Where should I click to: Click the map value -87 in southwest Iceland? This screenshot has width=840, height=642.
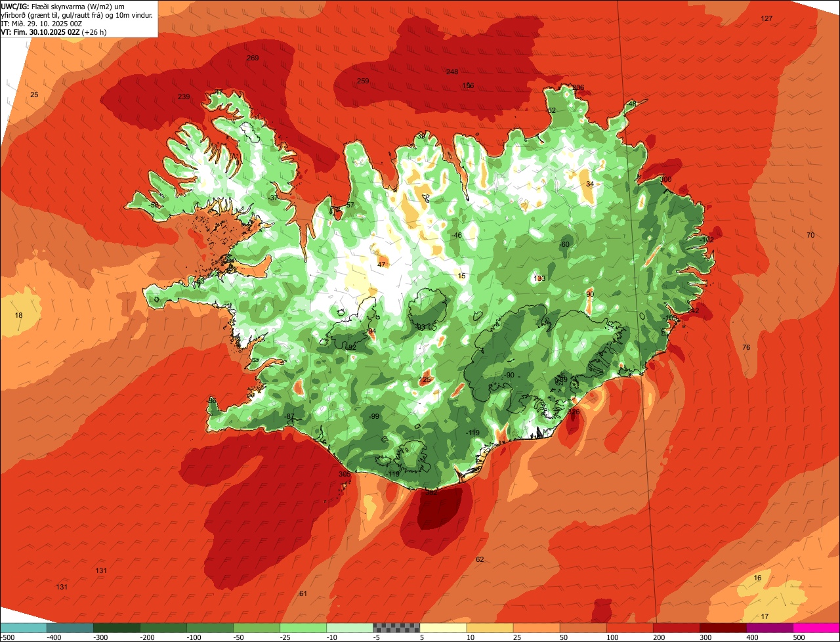tap(289, 416)
